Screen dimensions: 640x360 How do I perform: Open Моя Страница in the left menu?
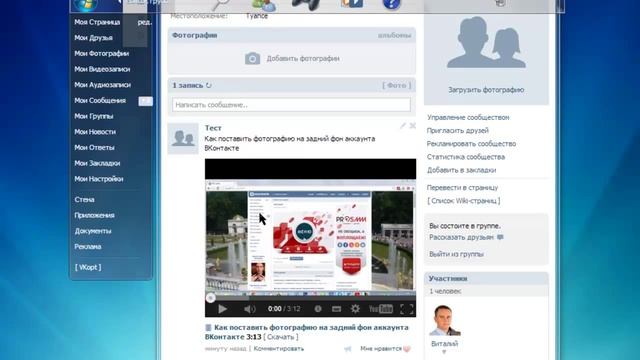97,22
